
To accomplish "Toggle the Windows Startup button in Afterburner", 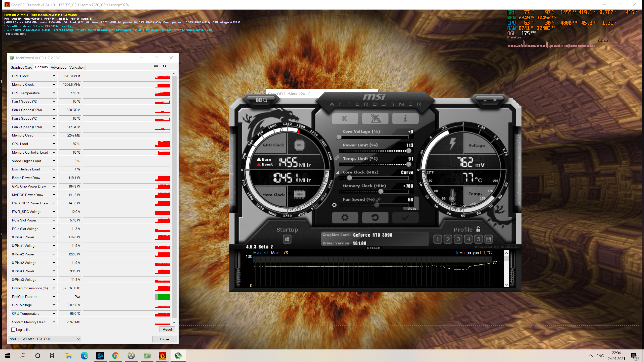I will (x=287, y=239).
